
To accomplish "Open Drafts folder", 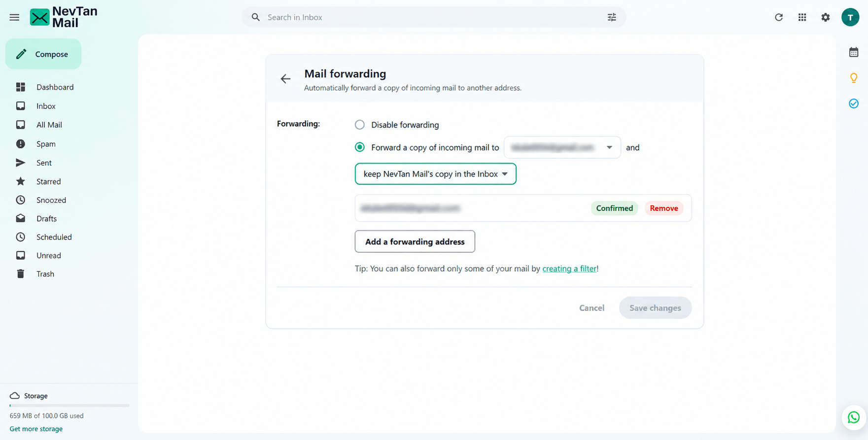I will pyautogui.click(x=46, y=218).
